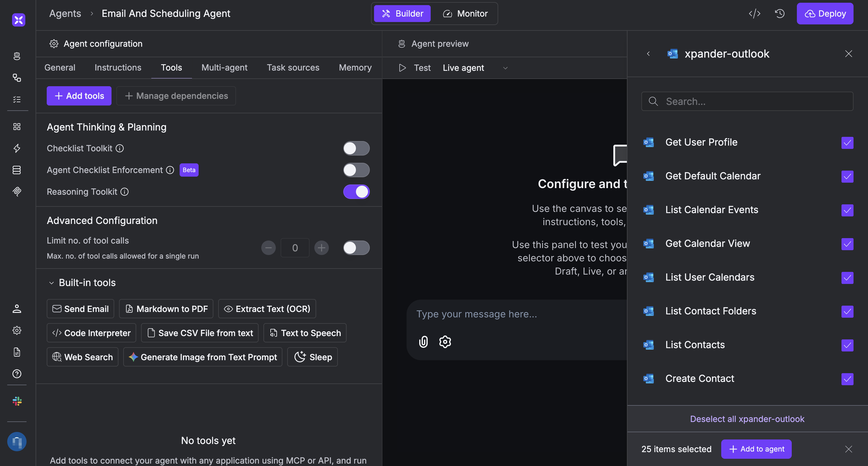
Task: Toggle the Limit no. of tool calls switch
Action: 356,248
